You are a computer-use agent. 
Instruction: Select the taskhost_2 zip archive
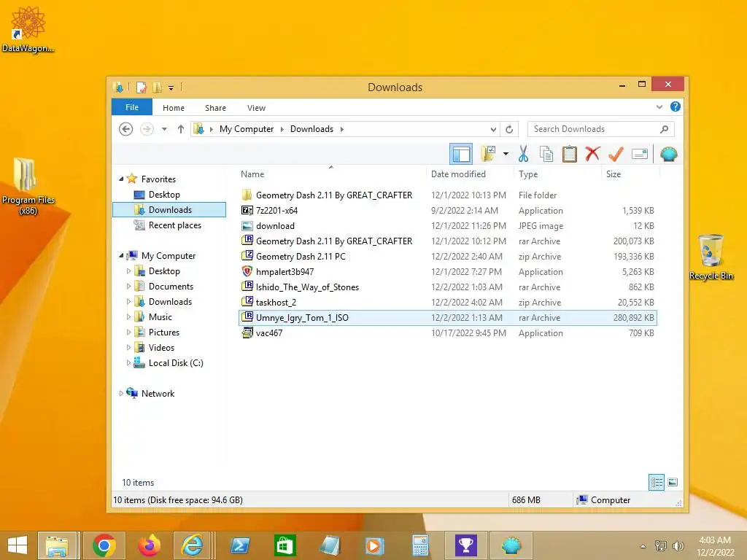[448, 303]
